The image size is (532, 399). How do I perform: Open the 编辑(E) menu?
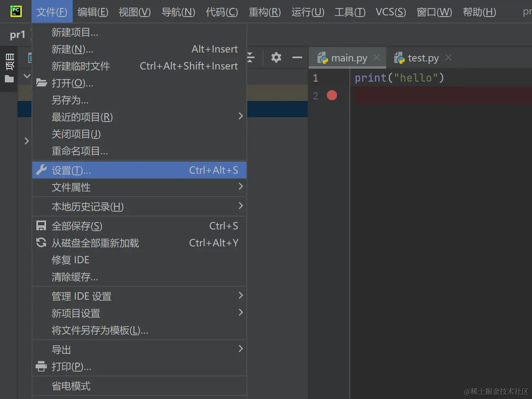(x=93, y=12)
